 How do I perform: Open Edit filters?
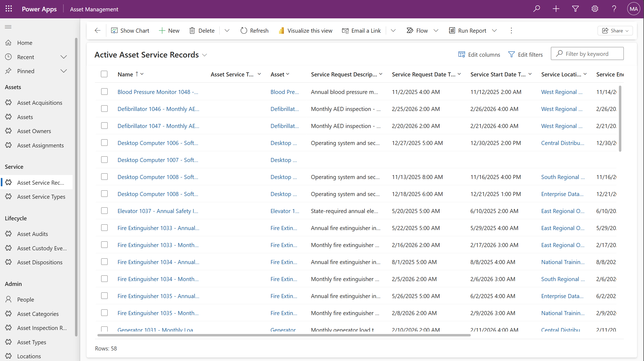526,55
